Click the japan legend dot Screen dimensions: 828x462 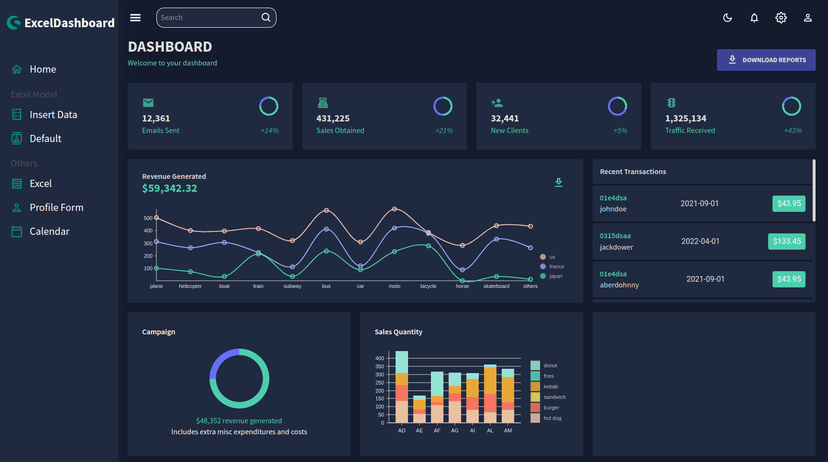tap(542, 276)
